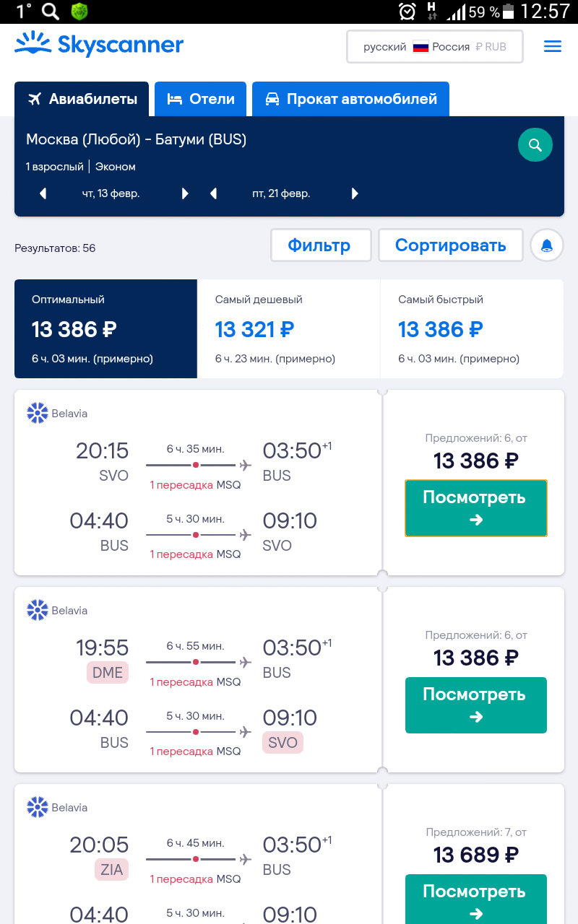578x924 pixels.
Task: Go to previous day before чт, 13 февр.
Action: coord(43,193)
